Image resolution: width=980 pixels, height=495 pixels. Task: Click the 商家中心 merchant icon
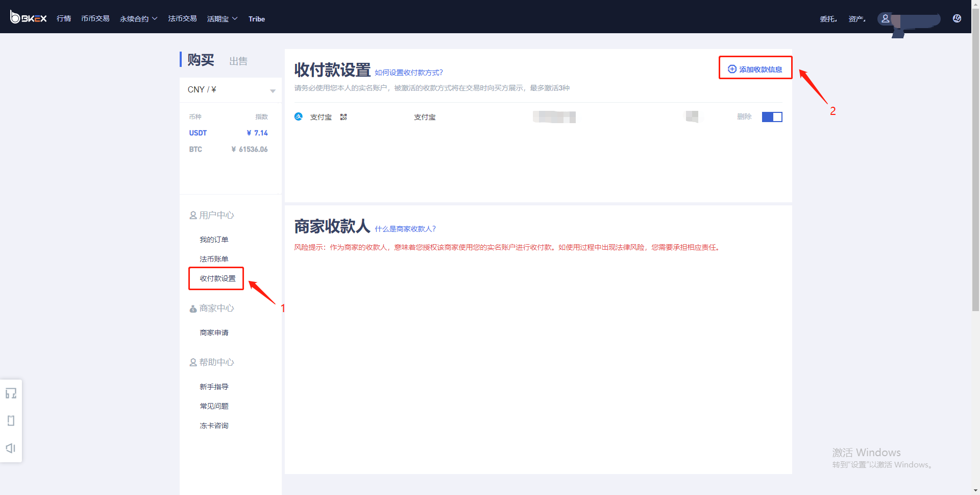coord(193,309)
